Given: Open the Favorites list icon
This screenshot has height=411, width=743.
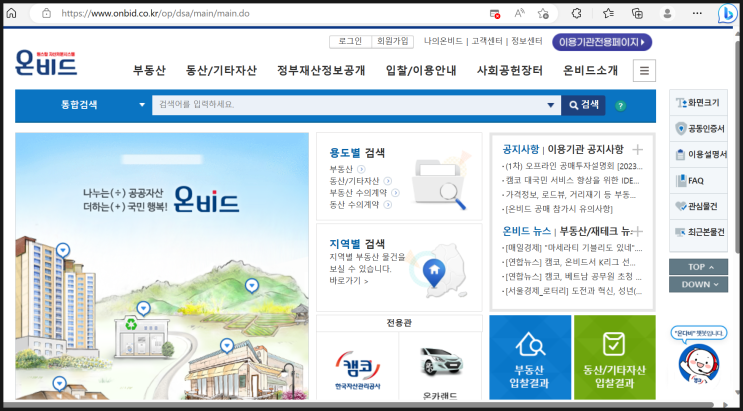Looking at the screenshot, I should 608,13.
